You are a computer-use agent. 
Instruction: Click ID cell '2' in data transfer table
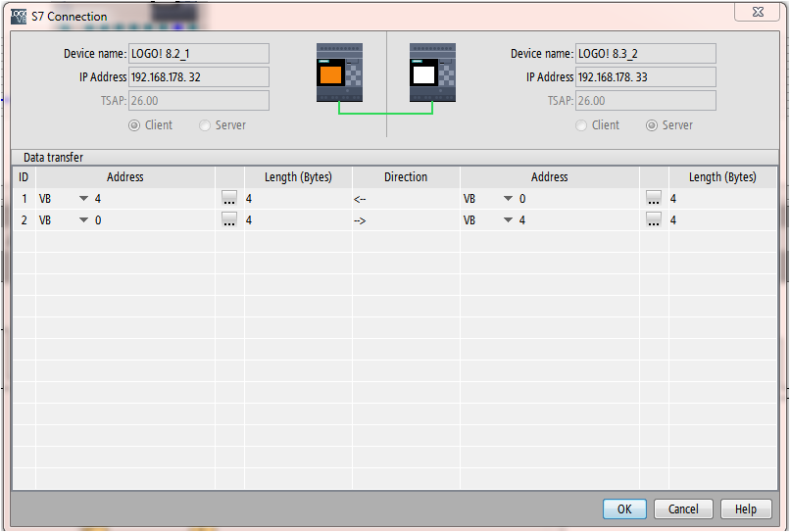(x=24, y=220)
